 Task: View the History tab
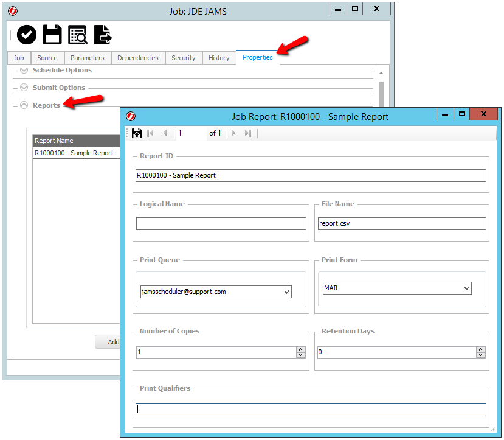(219, 58)
